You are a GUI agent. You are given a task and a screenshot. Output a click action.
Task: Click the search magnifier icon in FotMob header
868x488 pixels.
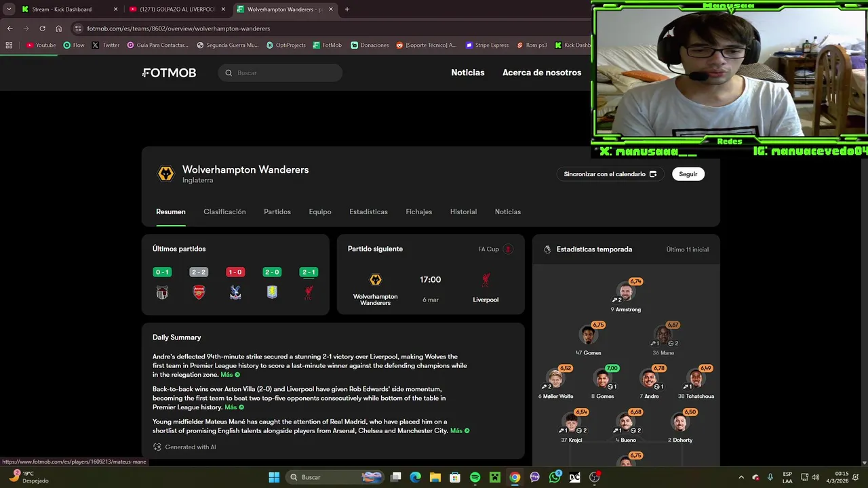[x=229, y=73]
